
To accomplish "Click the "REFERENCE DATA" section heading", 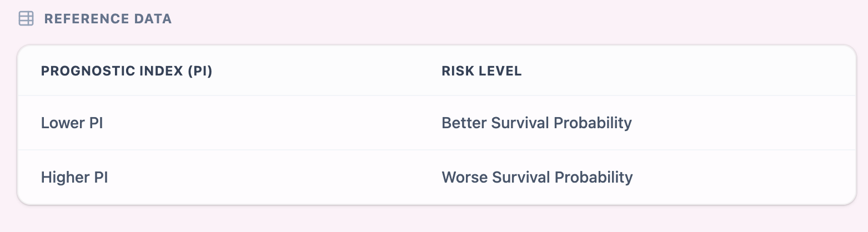I will (x=108, y=19).
